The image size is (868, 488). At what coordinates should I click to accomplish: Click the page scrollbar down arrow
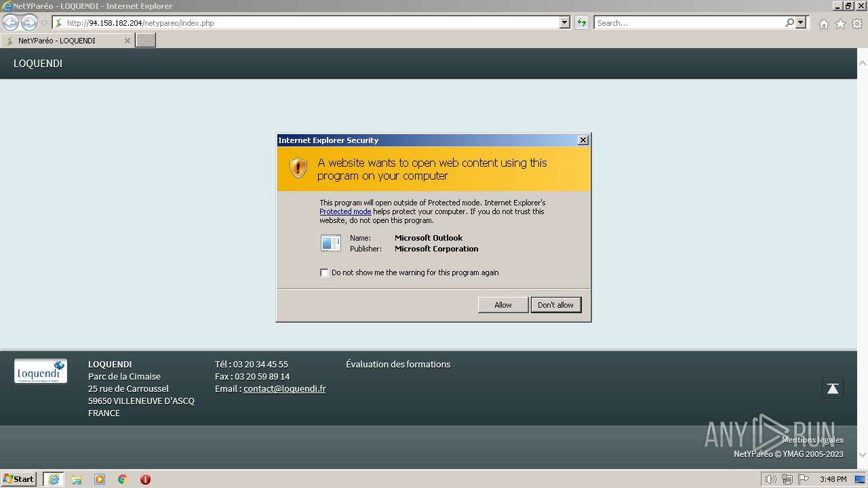click(863, 455)
